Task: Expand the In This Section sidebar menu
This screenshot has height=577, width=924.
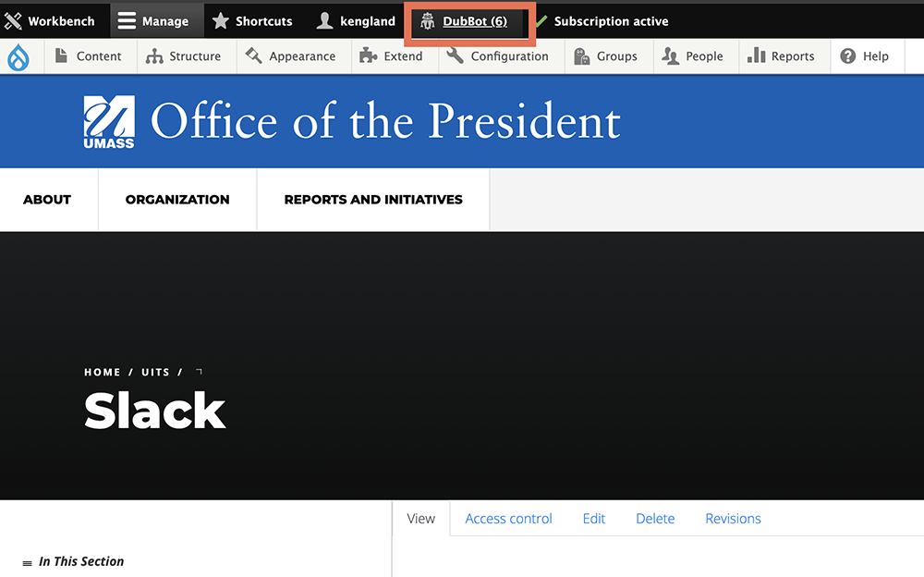Action: tap(79, 561)
